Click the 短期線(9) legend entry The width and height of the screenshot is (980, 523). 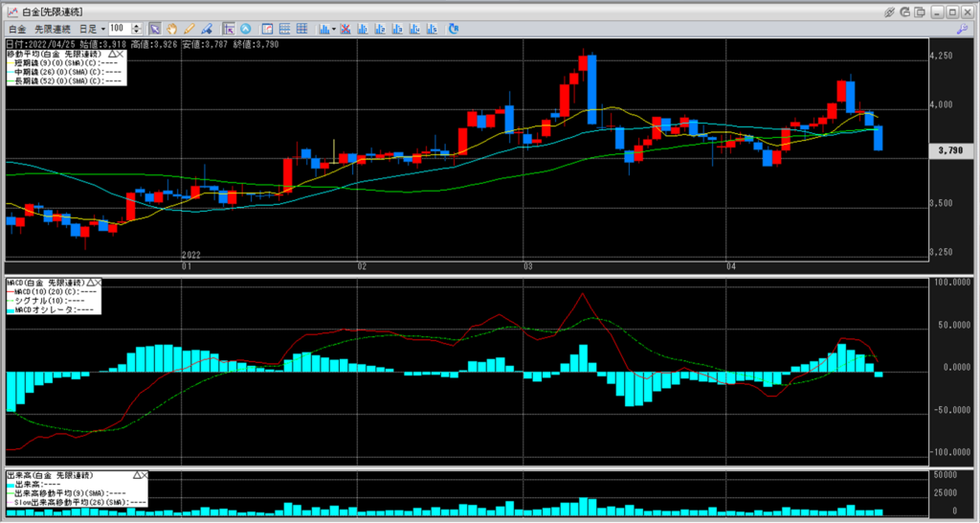tap(64, 63)
